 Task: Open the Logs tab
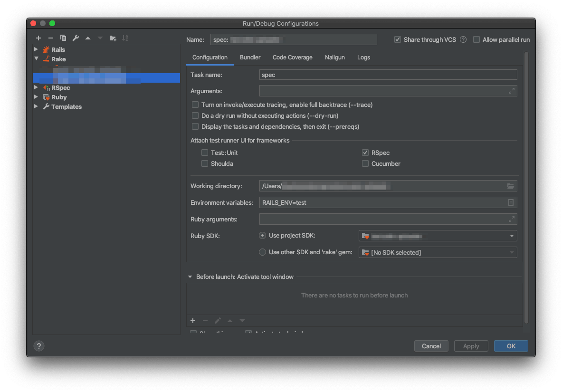click(363, 57)
